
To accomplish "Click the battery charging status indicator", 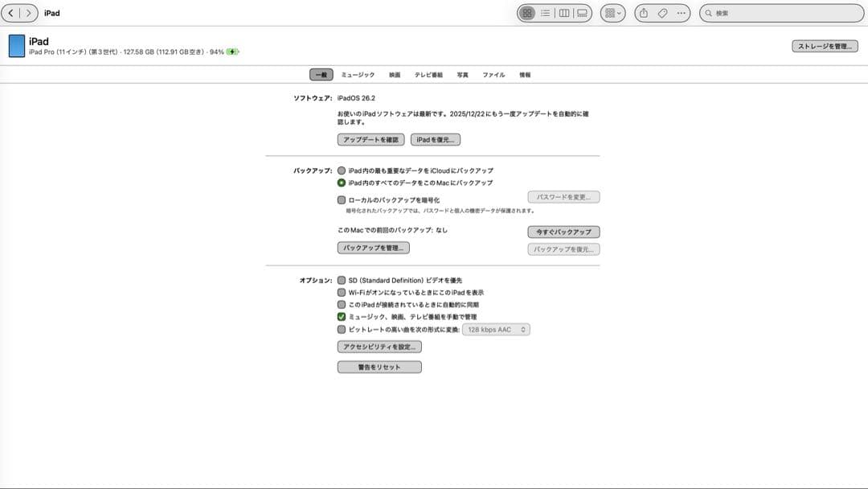I will tap(232, 51).
